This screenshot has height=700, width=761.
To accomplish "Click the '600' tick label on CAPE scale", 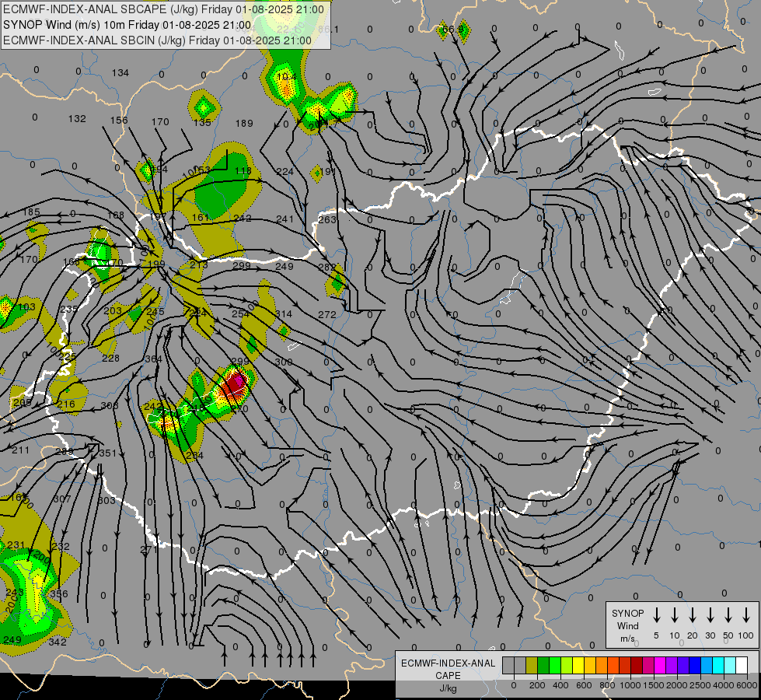I will 584,685.
